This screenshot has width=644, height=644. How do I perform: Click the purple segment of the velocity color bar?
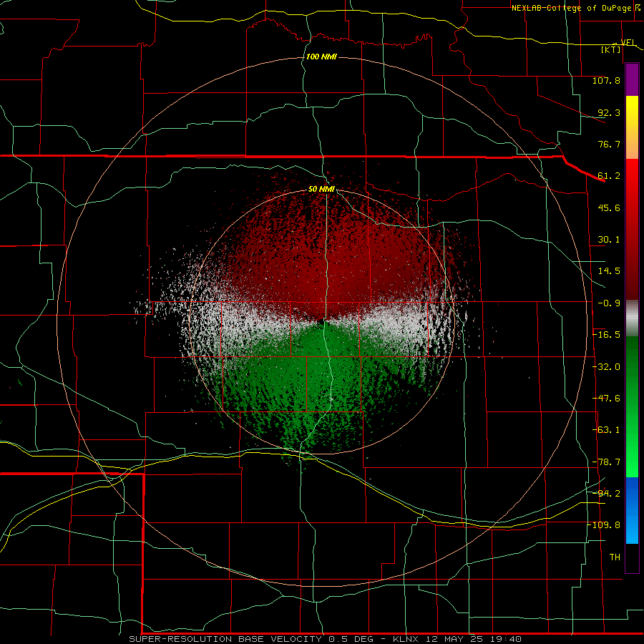click(632, 80)
